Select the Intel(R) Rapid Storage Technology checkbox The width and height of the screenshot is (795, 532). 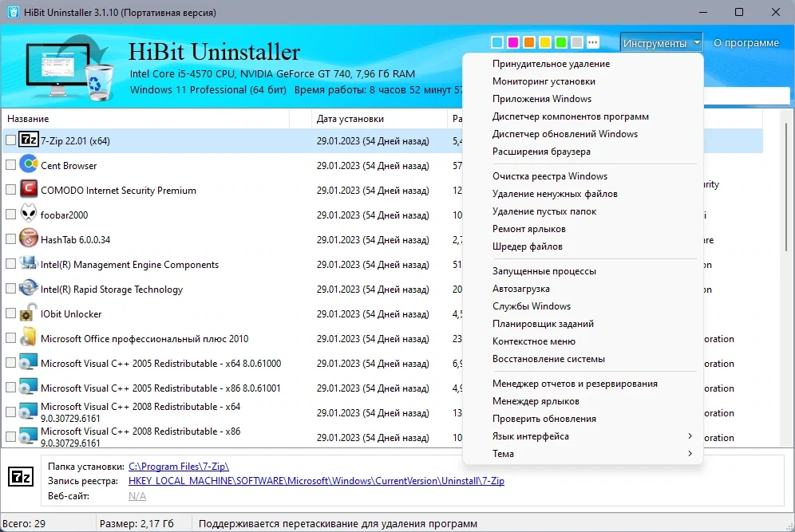10,288
